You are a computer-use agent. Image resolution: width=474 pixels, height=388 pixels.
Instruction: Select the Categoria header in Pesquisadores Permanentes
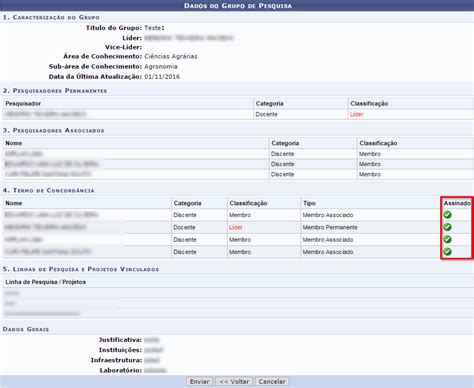269,103
